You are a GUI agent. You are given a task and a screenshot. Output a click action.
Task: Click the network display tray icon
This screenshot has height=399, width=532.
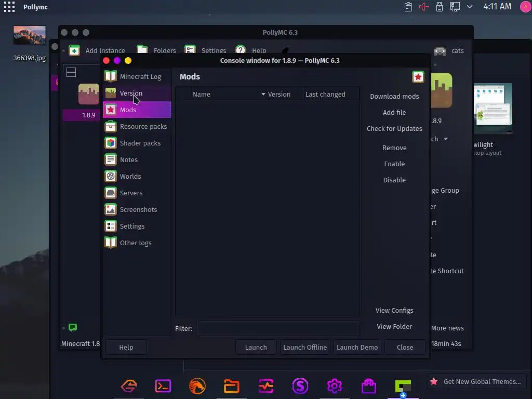coord(455,7)
